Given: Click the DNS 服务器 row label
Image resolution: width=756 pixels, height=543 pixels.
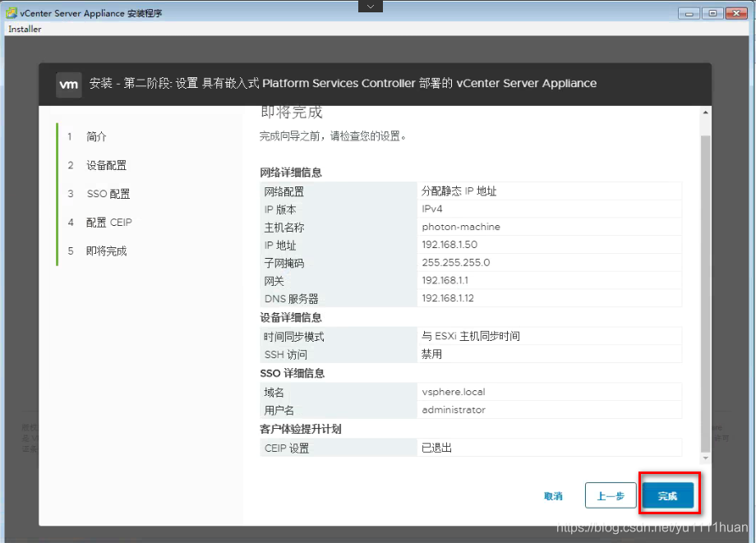Looking at the screenshot, I should (x=291, y=299).
